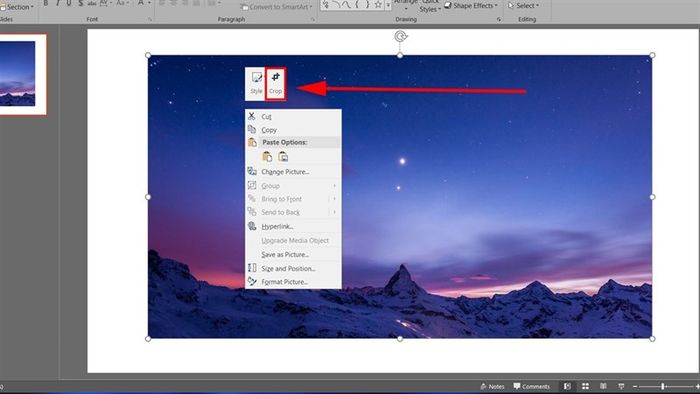
Task: Click the zoom slider in status bar
Action: 663,386
